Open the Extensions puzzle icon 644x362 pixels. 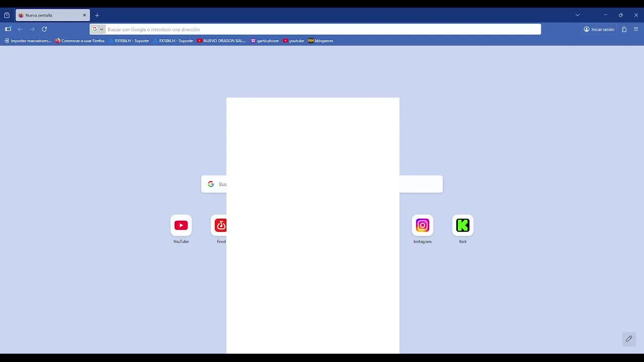click(x=624, y=29)
